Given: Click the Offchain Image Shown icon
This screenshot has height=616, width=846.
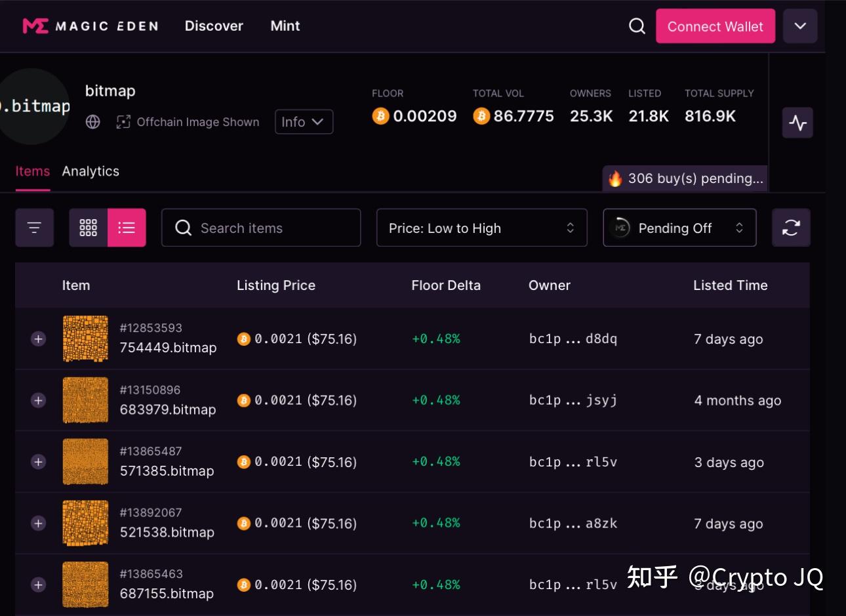Looking at the screenshot, I should click(x=123, y=122).
